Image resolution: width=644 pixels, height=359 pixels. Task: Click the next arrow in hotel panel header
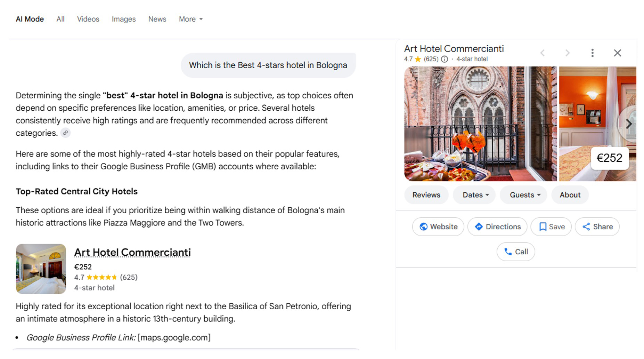tap(567, 53)
